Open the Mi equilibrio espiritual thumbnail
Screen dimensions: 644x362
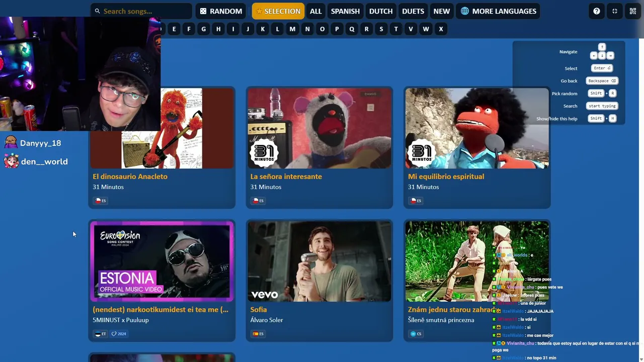click(x=477, y=128)
